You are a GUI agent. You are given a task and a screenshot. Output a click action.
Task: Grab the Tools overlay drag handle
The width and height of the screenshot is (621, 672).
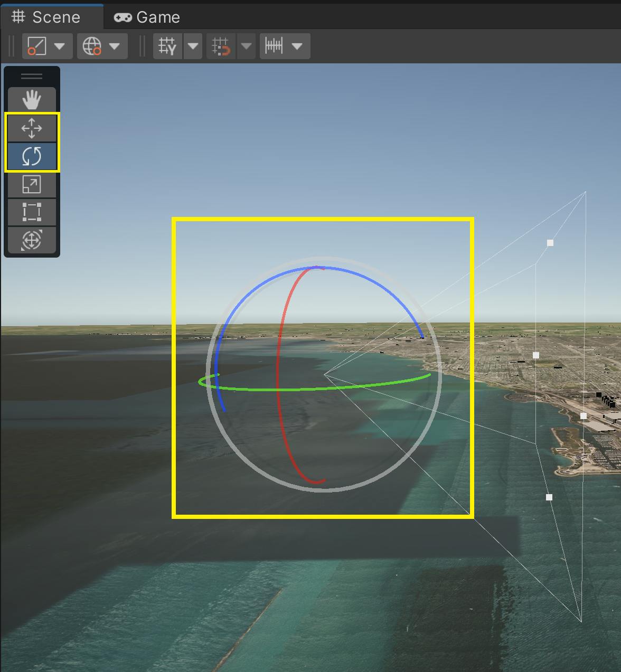pos(31,75)
